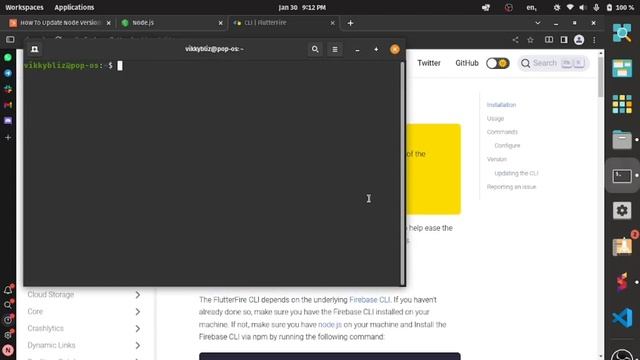Image resolution: width=640 pixels, height=360 pixels.
Task: Open the terminal hamburger menu
Action: click(335, 49)
